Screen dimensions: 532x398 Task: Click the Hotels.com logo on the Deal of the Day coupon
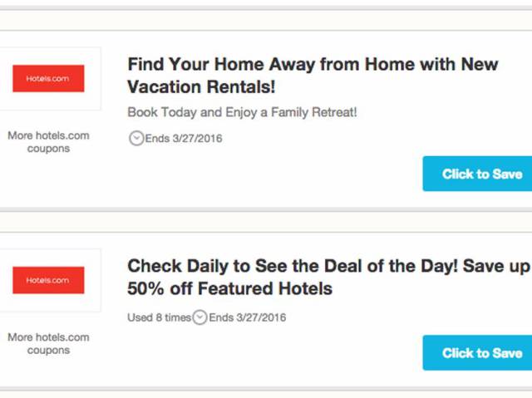48,280
